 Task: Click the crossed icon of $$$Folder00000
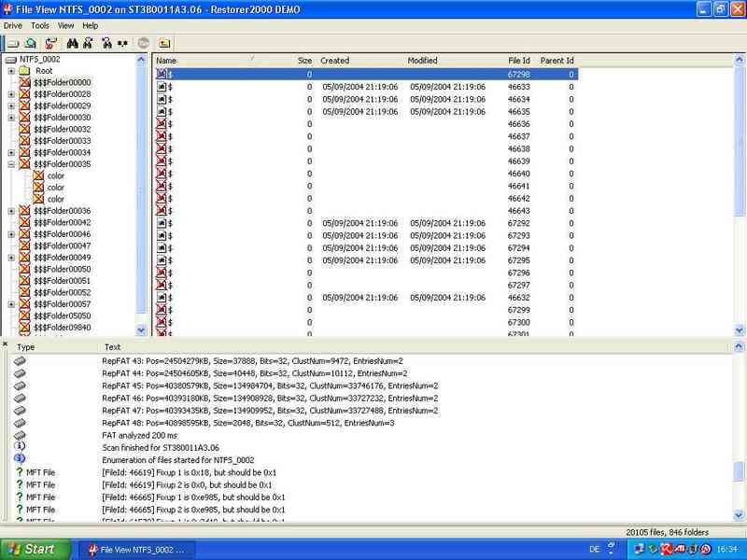pyautogui.click(x=25, y=82)
